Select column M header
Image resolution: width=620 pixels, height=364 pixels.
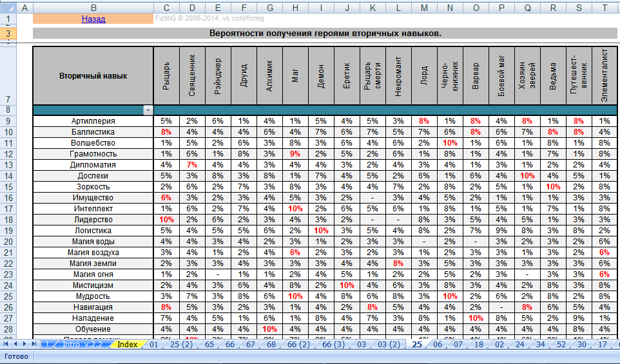click(x=424, y=8)
